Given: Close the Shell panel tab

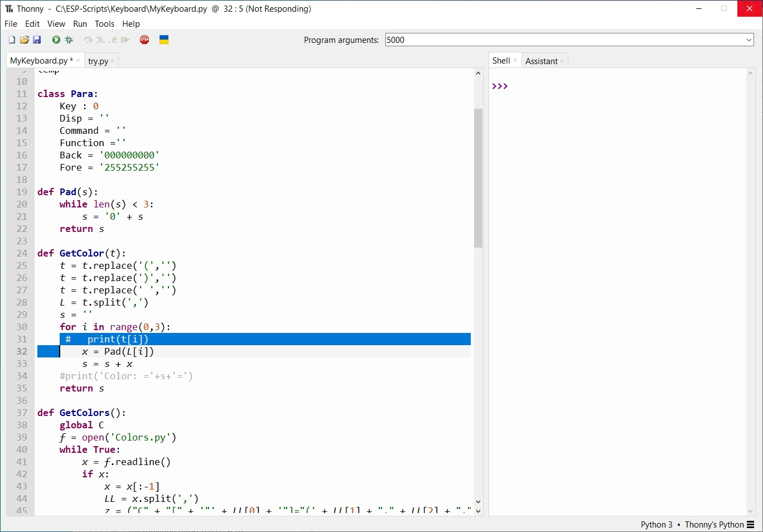Looking at the screenshot, I should click(515, 61).
